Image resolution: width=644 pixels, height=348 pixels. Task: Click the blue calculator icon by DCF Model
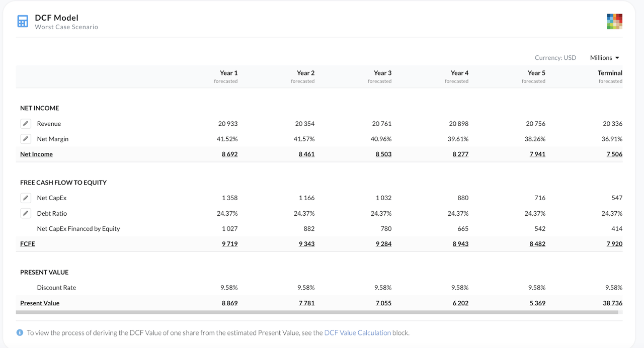click(x=23, y=21)
